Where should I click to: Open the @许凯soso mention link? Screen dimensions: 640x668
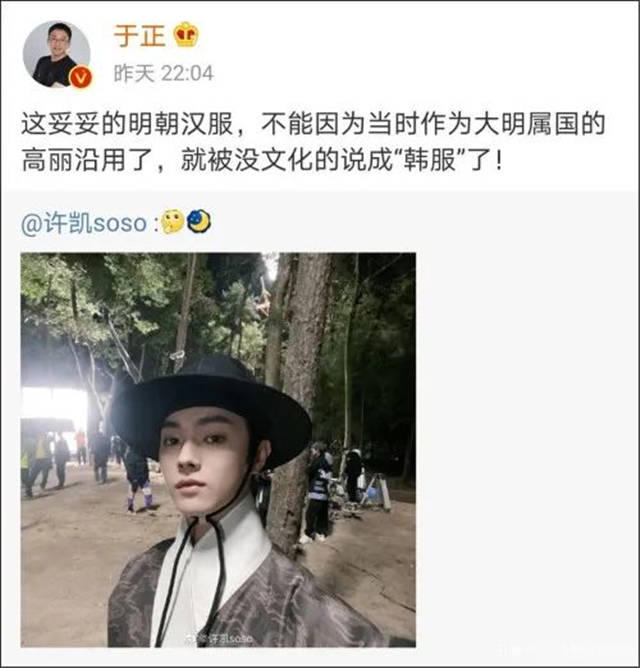[x=84, y=223]
